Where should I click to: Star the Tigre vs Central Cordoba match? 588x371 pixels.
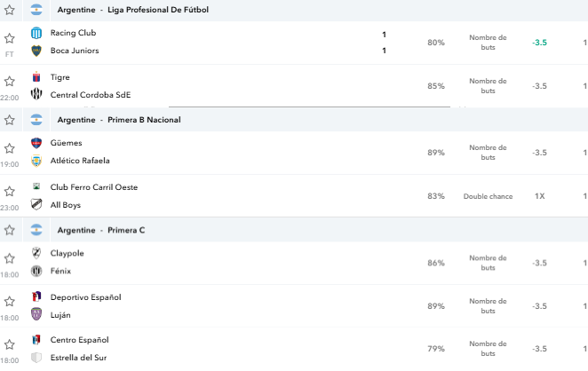tap(10, 82)
